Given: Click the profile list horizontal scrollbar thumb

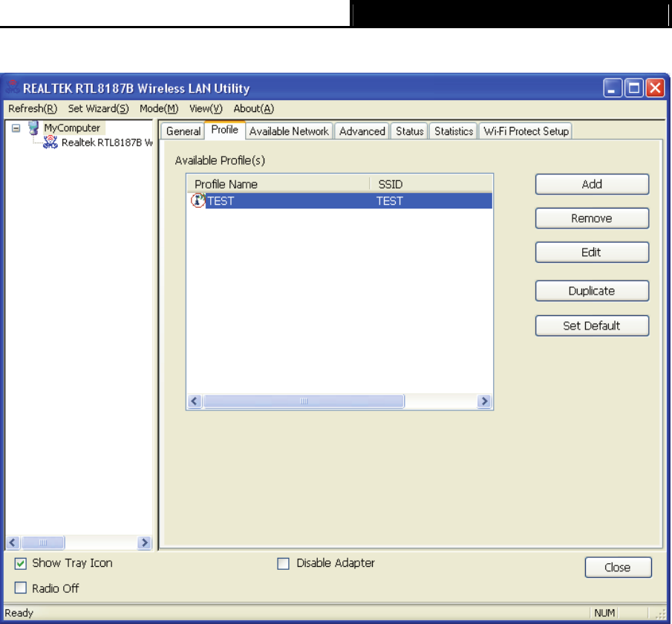Looking at the screenshot, I should click(x=304, y=401).
